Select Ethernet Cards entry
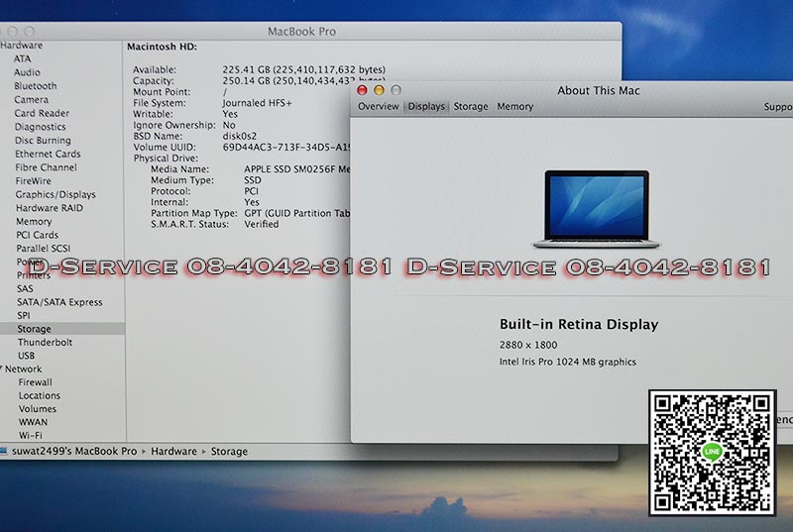Screen dimensions: 793x532 coord(48,154)
